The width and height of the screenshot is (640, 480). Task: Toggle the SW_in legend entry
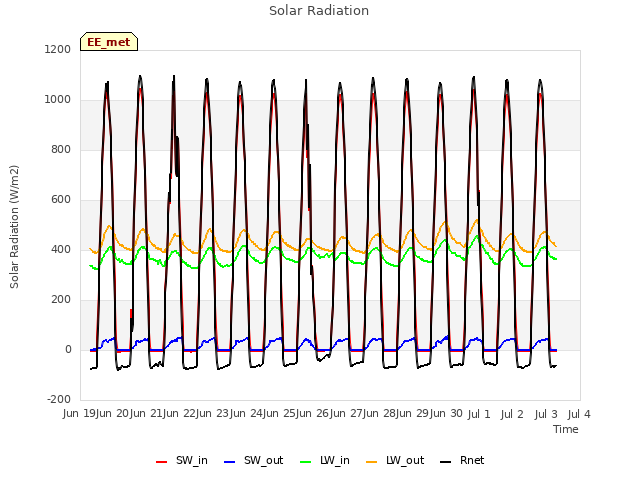(182, 460)
